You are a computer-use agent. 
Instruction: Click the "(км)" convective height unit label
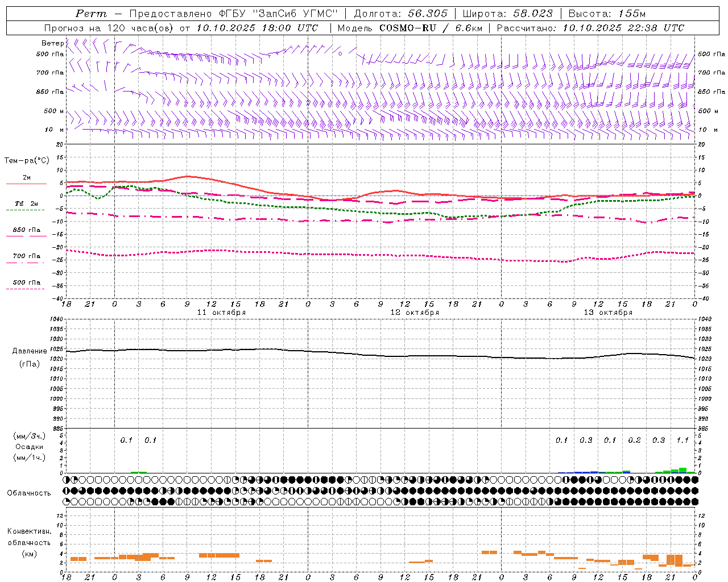29,554
